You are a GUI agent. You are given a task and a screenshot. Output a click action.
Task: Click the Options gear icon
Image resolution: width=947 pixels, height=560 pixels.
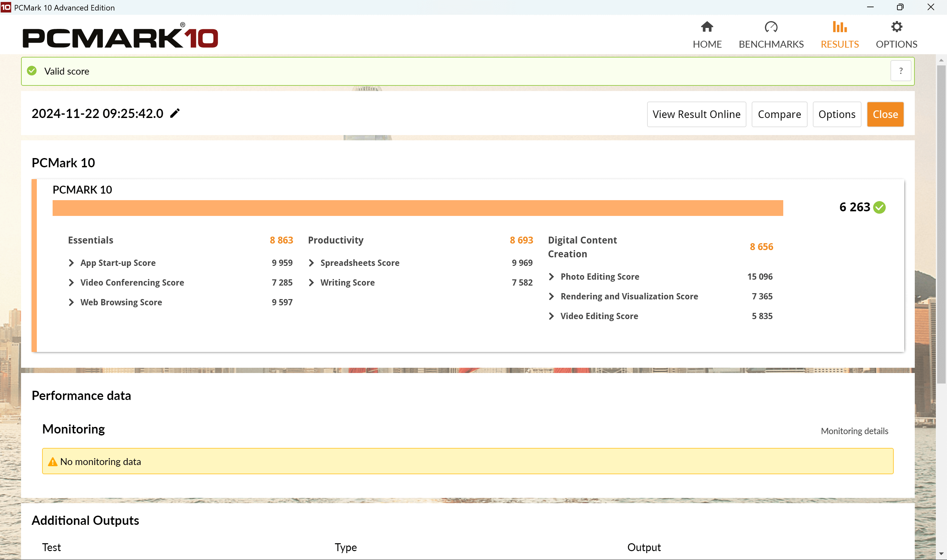896,27
